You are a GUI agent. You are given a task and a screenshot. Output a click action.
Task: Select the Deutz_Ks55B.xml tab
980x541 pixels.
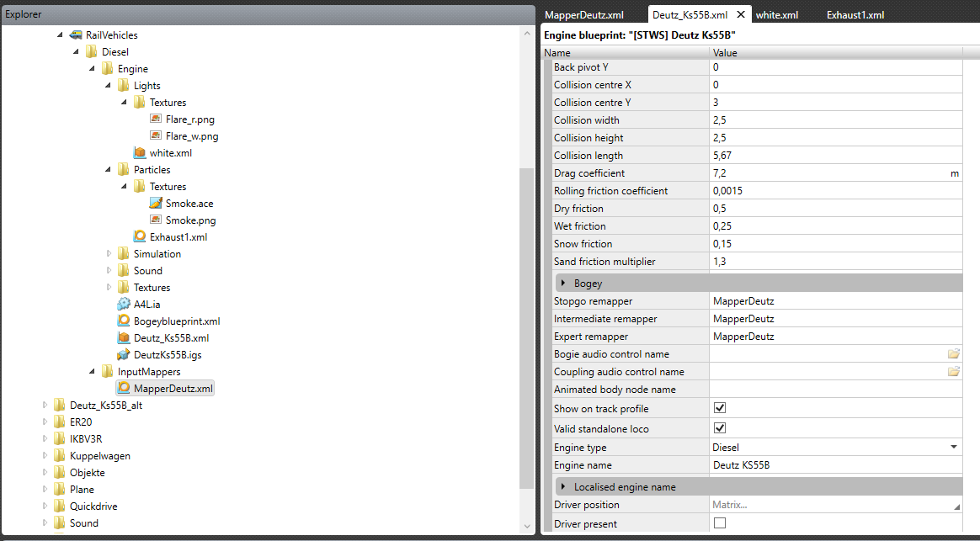coord(690,15)
